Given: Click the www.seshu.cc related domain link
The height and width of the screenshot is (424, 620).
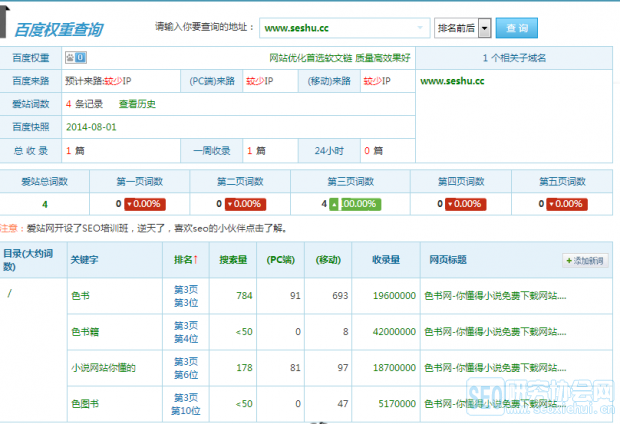Looking at the screenshot, I should pyautogui.click(x=452, y=81).
